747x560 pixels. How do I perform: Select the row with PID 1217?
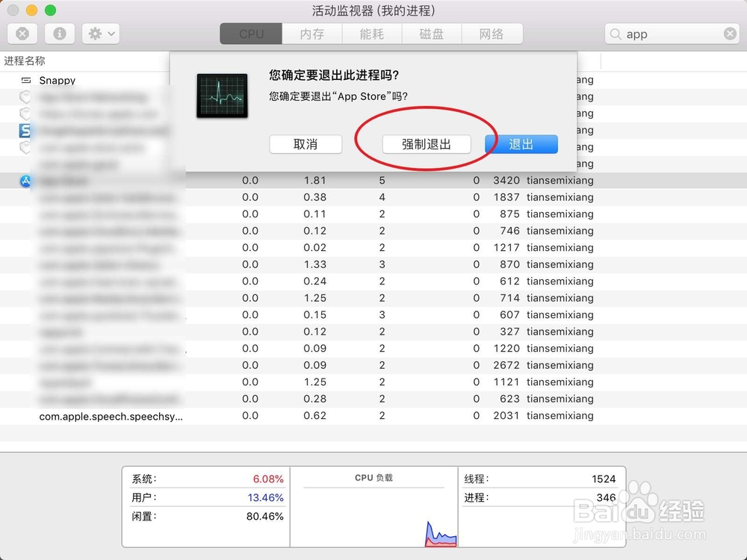pos(373,248)
